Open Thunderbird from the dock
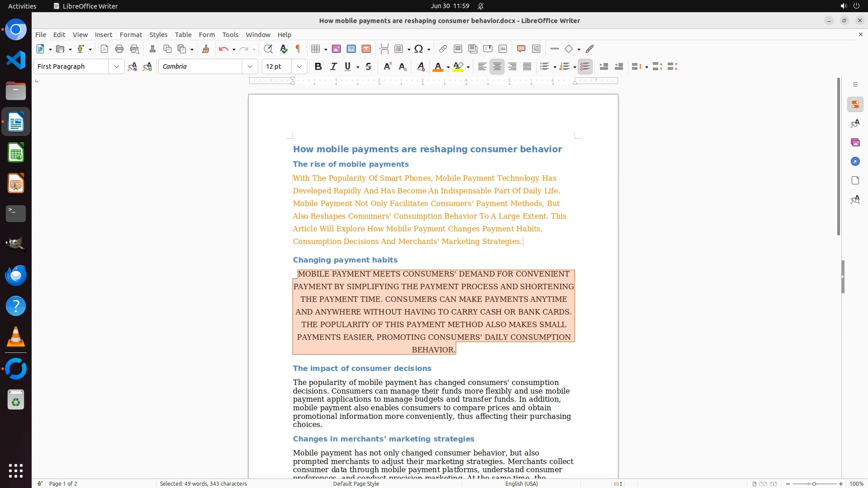868x488 pixels. (x=16, y=275)
